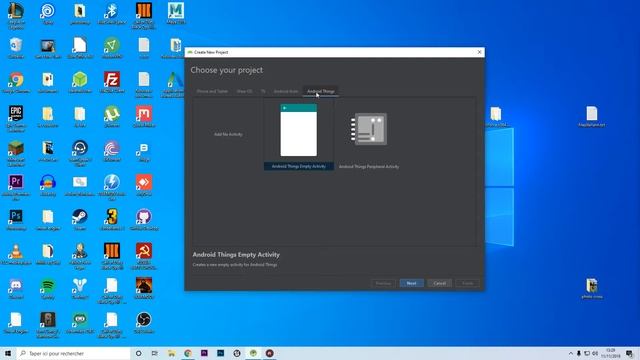640x360 pixels.
Task: Click the taskbar search box
Action: point(73,353)
